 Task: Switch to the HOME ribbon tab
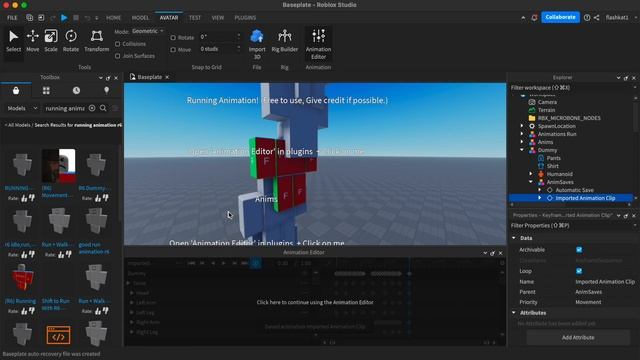tap(113, 18)
